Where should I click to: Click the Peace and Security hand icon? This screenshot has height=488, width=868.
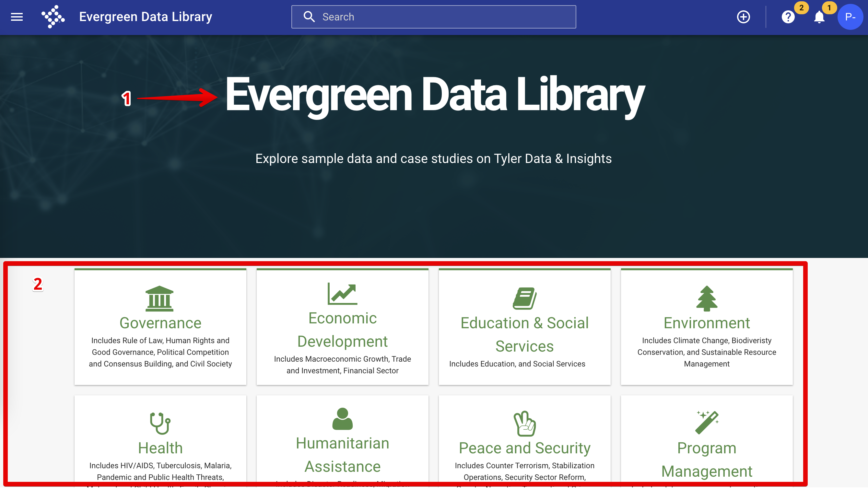525,424
